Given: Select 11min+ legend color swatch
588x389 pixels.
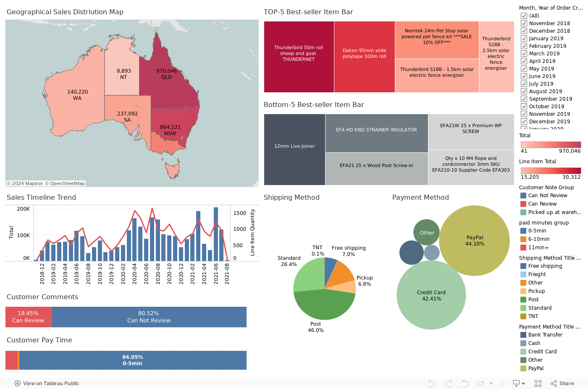Looking at the screenshot, I should click(x=523, y=248).
